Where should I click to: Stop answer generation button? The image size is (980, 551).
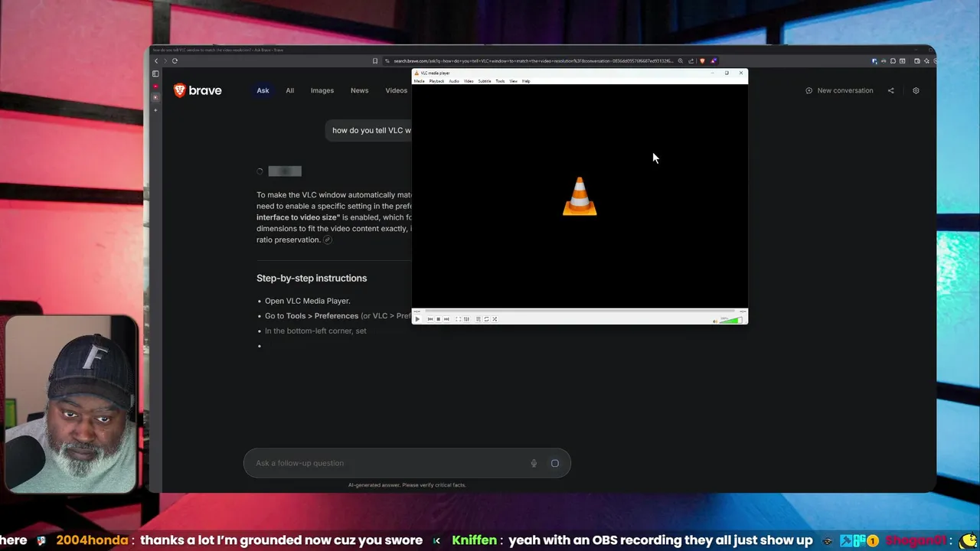[555, 463]
